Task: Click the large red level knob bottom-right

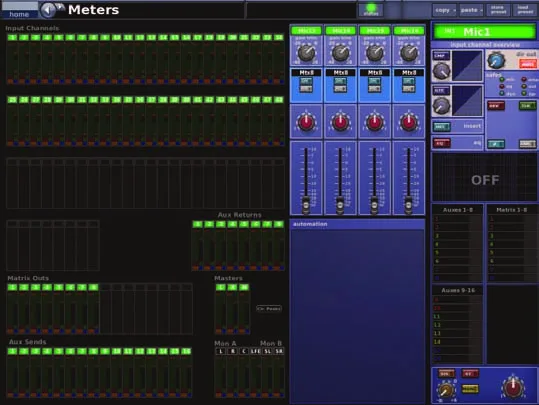Action: coord(513,387)
